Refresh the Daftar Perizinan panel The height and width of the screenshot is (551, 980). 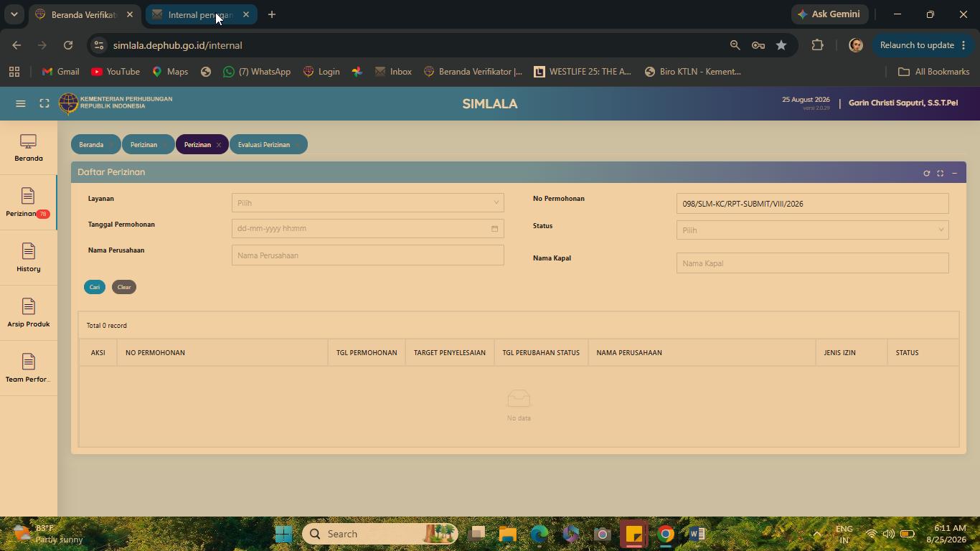[x=926, y=173]
